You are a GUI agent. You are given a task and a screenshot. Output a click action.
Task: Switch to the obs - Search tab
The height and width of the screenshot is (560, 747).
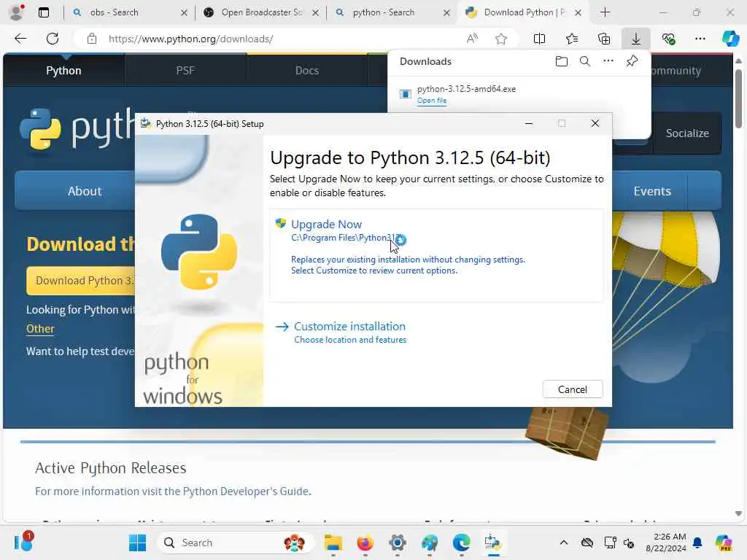click(123, 12)
